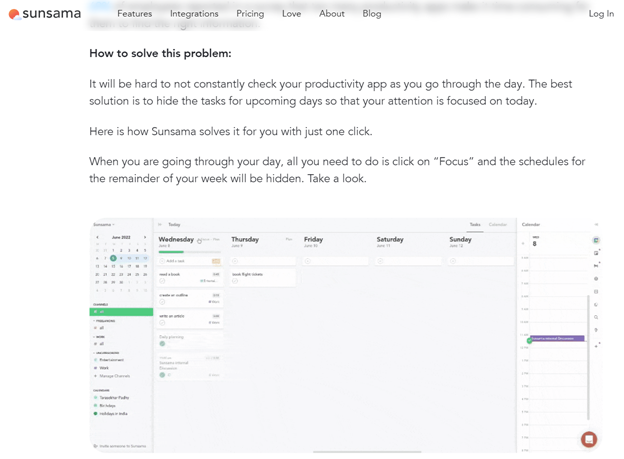Check off the "book flight tickets" task
This screenshot has width=624, height=459.
click(x=236, y=281)
